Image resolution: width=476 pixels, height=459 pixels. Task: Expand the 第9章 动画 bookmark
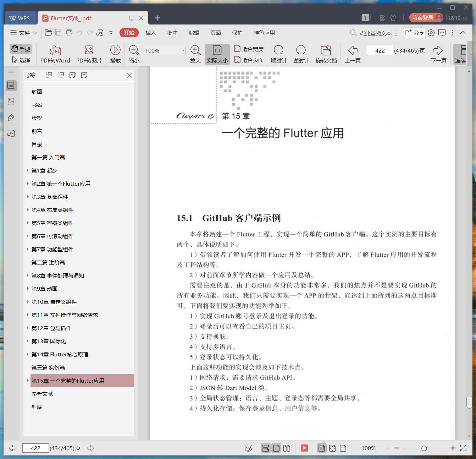[28, 289]
